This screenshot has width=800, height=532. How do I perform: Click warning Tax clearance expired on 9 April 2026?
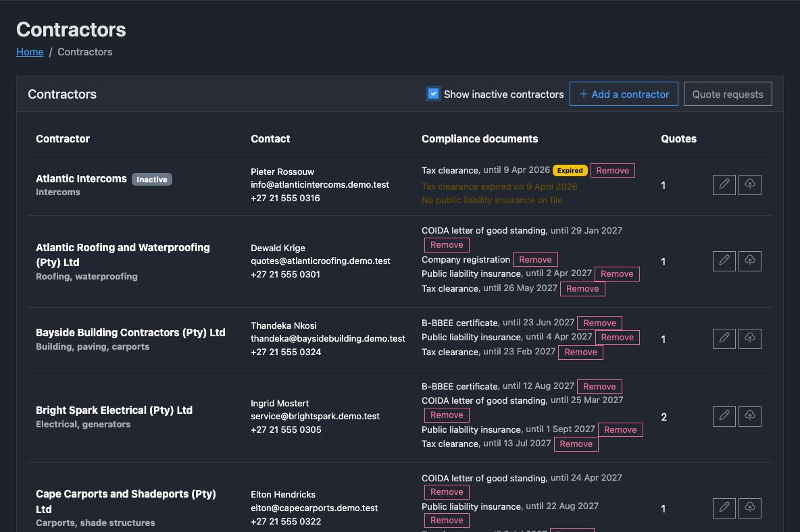(499, 186)
